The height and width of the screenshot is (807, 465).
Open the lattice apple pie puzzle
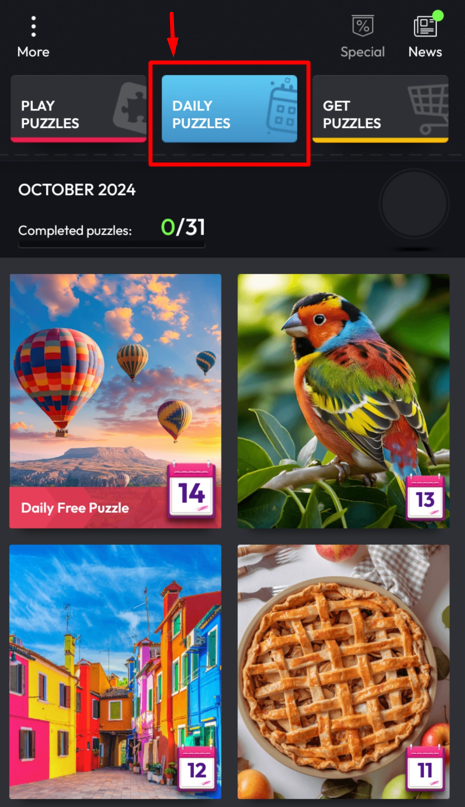(x=343, y=672)
